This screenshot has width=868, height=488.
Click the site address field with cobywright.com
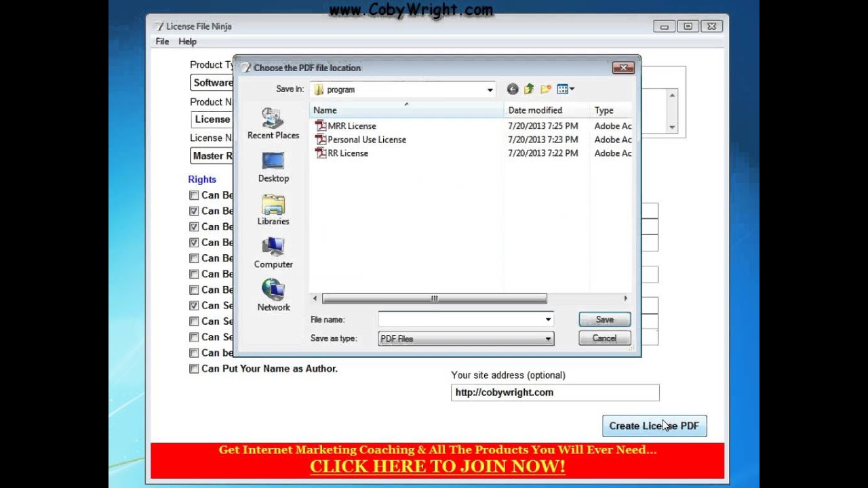555,392
